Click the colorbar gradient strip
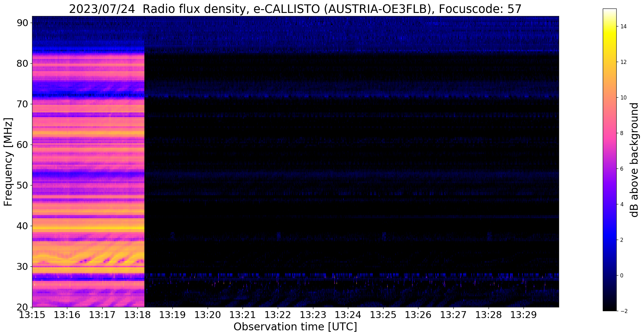The image size is (644, 336). (609, 160)
